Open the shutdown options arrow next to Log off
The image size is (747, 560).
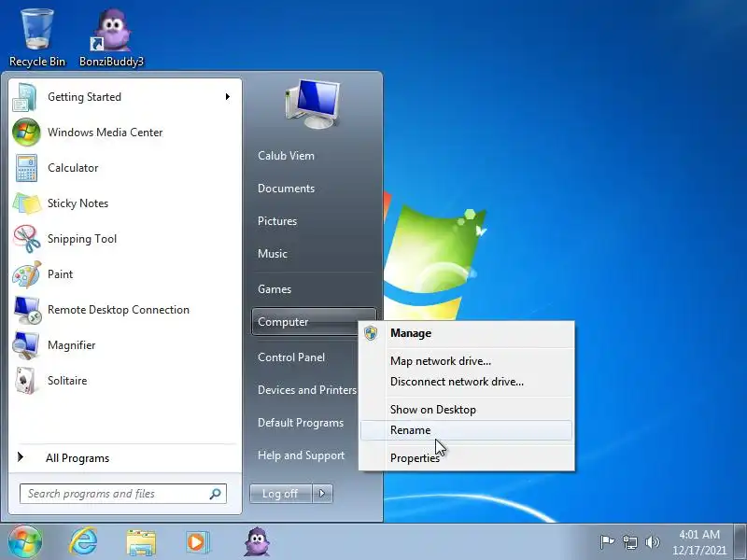click(322, 494)
